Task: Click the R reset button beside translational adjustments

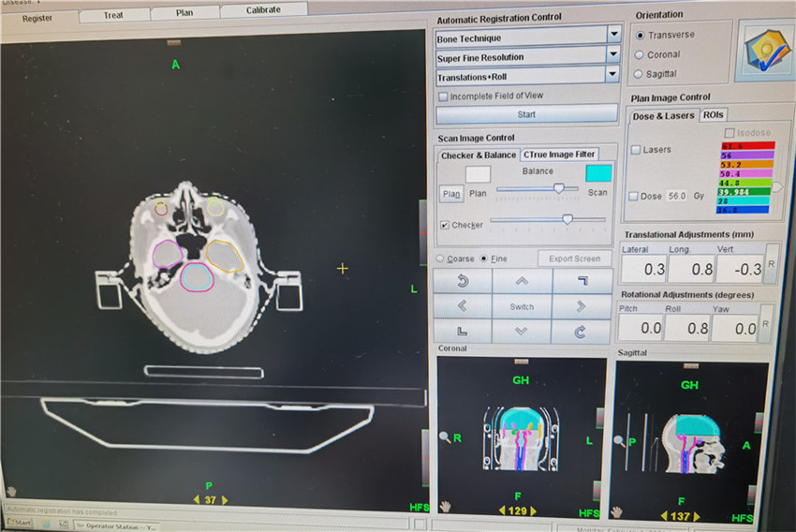Action: 772,264
